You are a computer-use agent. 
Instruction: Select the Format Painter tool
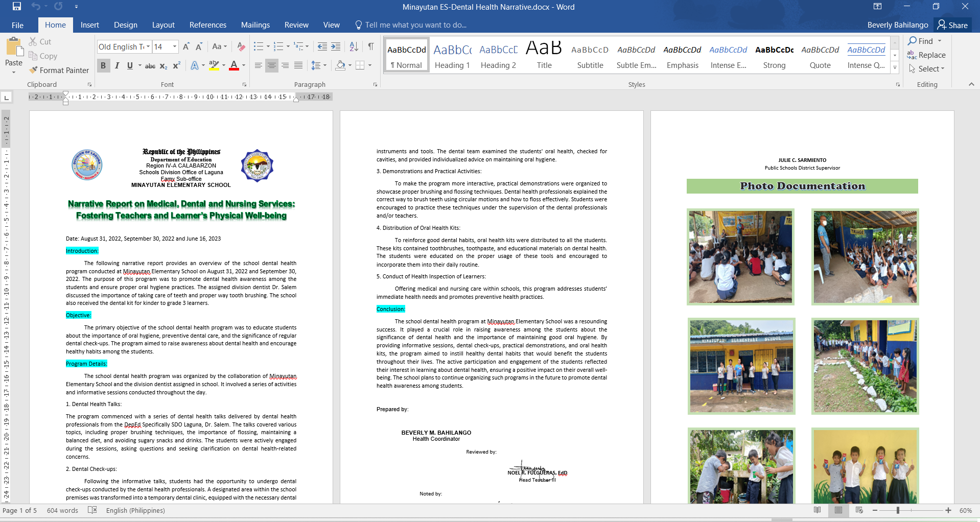point(59,70)
